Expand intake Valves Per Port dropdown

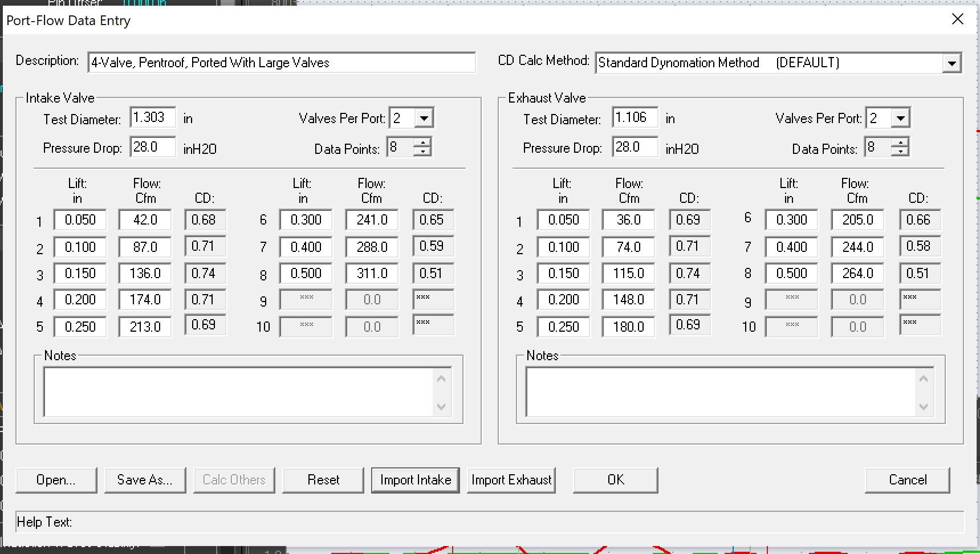coord(424,119)
